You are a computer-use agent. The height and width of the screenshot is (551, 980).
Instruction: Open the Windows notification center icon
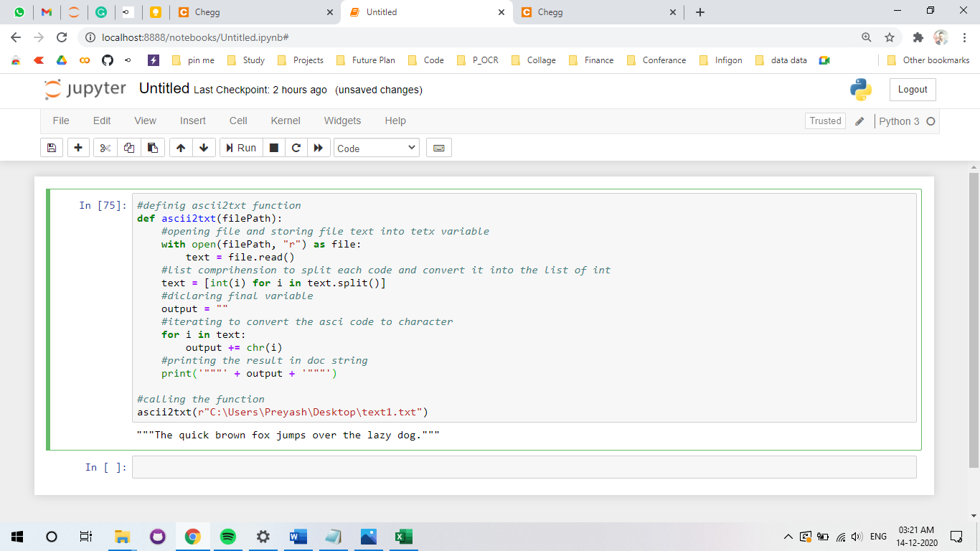pos(956,536)
